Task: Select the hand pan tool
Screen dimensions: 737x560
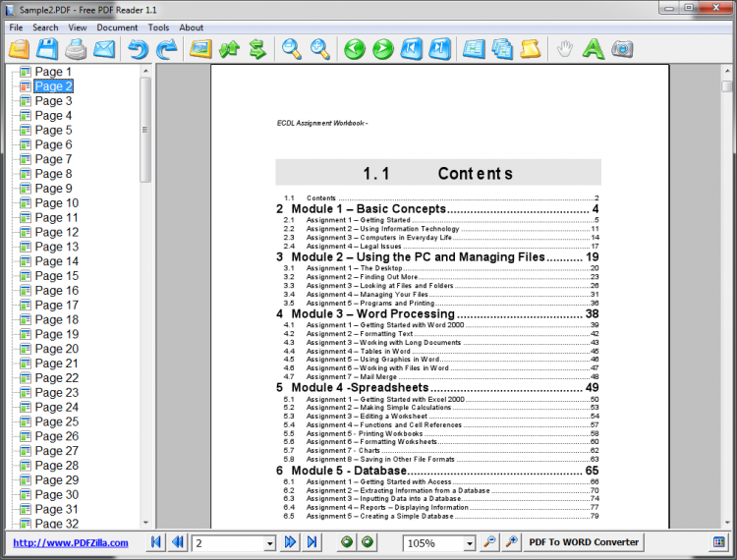Action: click(564, 48)
